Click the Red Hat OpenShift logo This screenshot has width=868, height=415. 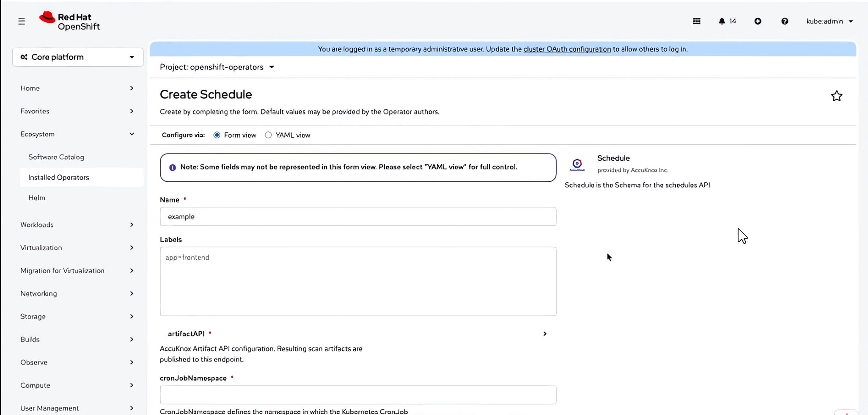click(x=70, y=21)
